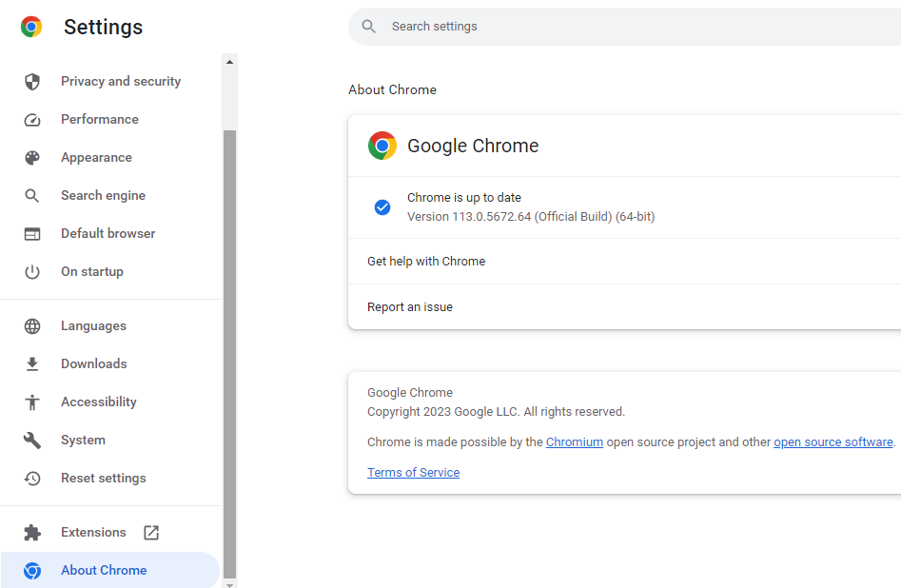This screenshot has height=588, width=901.
Task: Click the magnifier icon in search settings bar
Action: [369, 27]
